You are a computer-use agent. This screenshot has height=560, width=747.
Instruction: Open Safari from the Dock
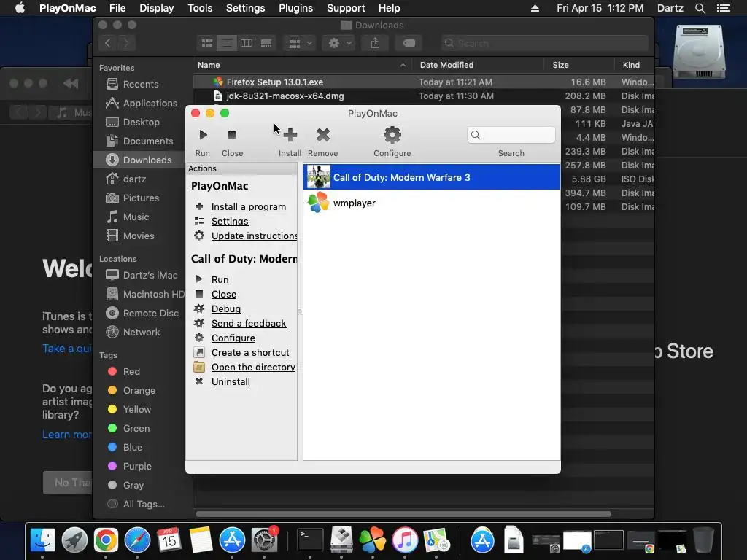(137, 540)
